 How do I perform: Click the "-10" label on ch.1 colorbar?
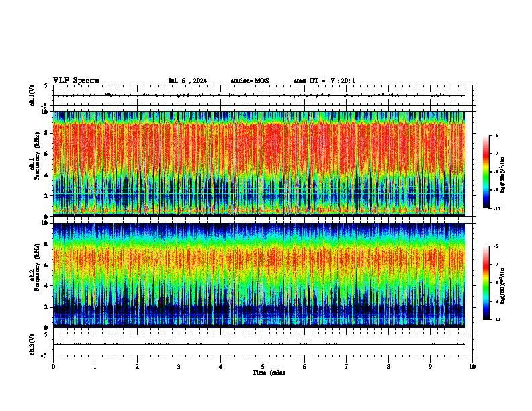496,209
